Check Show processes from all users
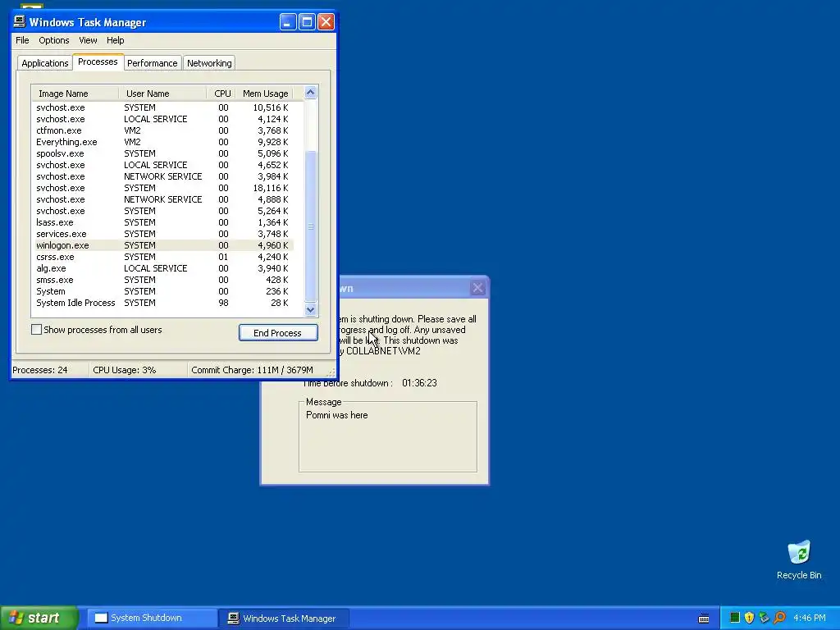This screenshot has height=630, width=840. pyautogui.click(x=36, y=330)
